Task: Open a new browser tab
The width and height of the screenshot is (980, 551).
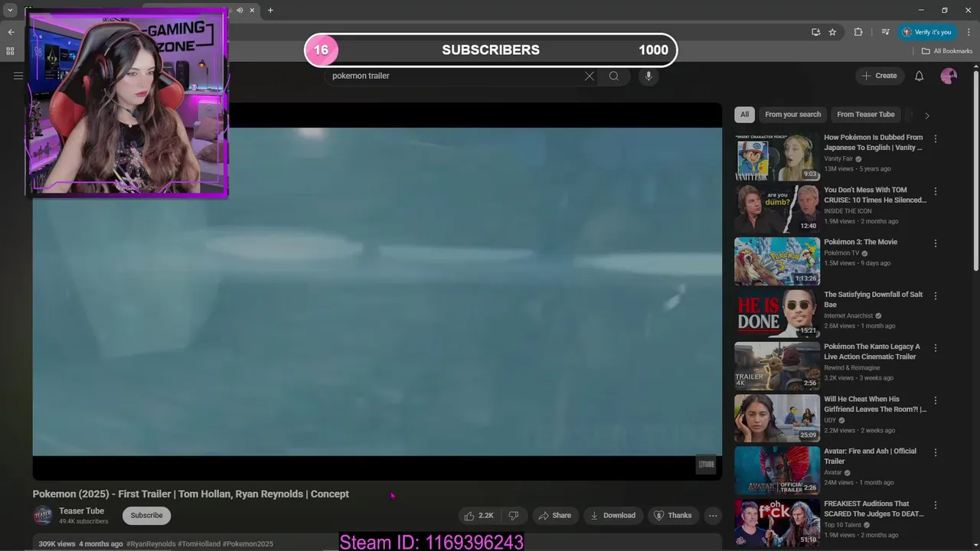Action: click(270, 10)
